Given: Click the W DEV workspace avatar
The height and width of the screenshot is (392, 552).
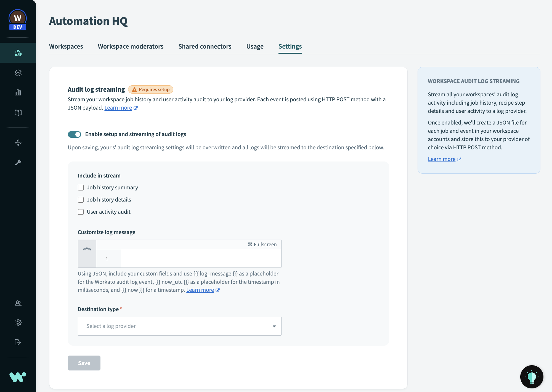Looking at the screenshot, I should [18, 19].
